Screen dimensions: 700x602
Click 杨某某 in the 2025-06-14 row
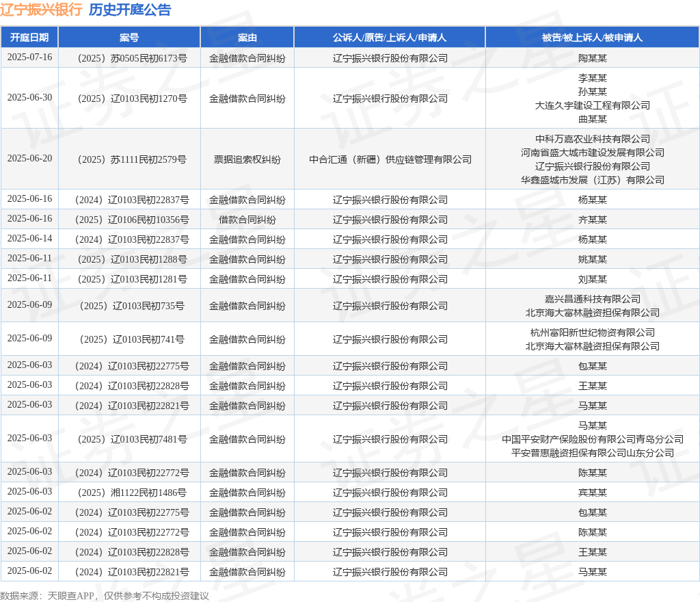[x=593, y=240]
